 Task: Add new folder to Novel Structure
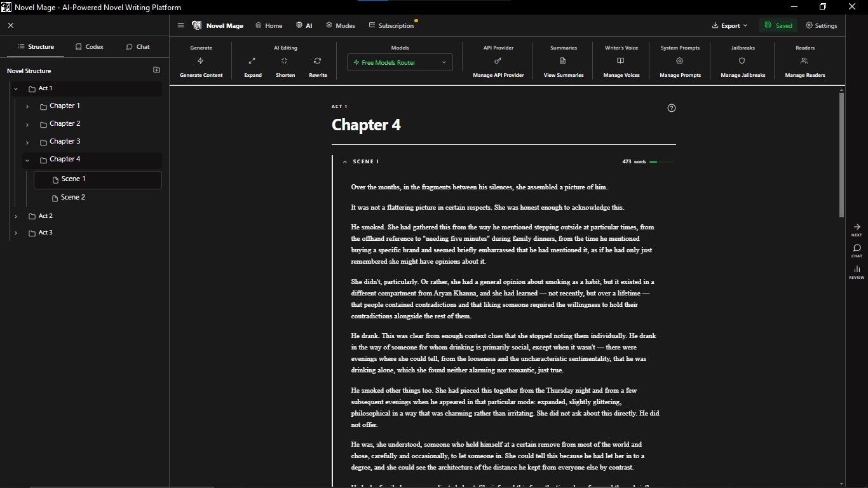point(157,70)
